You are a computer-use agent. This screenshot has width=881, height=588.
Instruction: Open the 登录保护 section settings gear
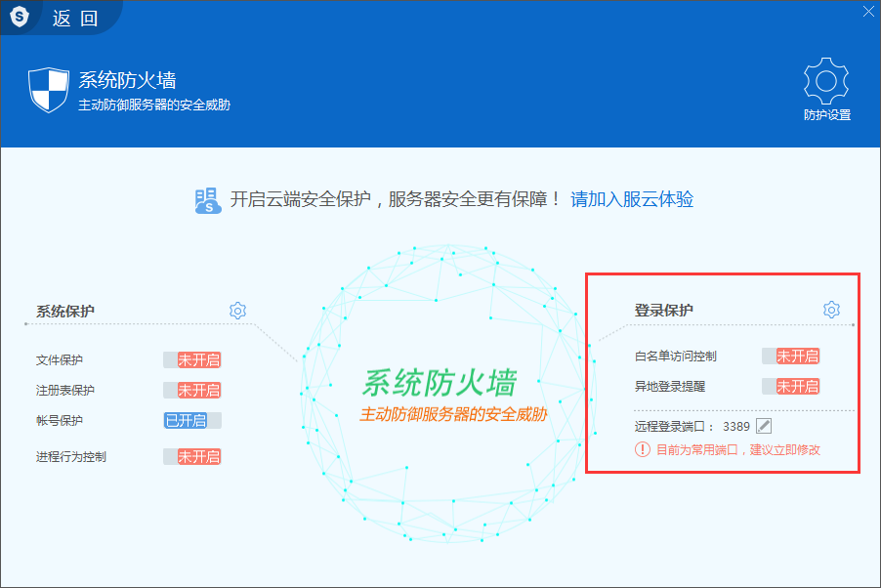coord(830,309)
